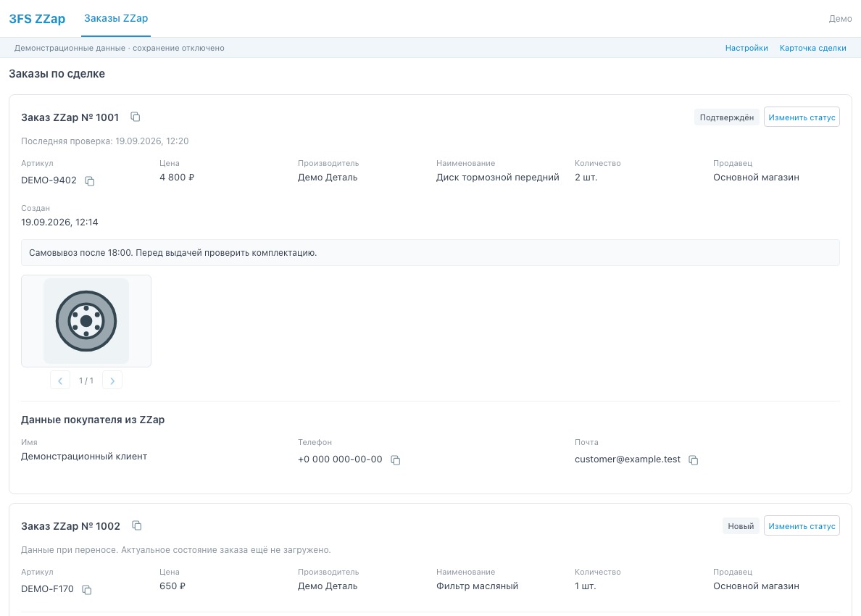Click the quantity 2 шт.
Screen dimensions: 861x616
point(586,178)
